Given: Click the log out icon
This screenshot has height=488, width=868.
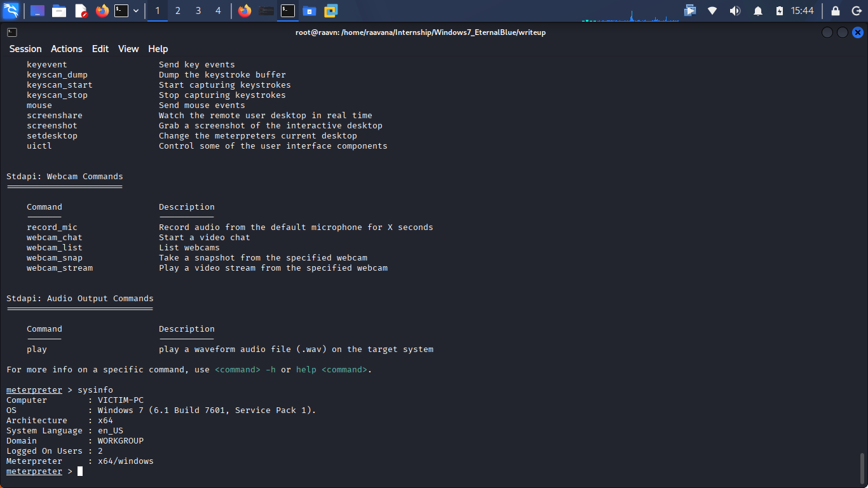Looking at the screenshot, I should [x=856, y=11].
